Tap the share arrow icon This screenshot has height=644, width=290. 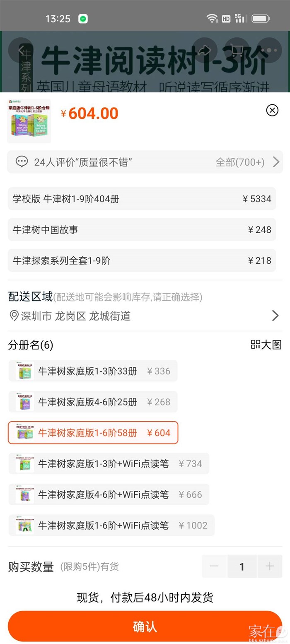205,50
